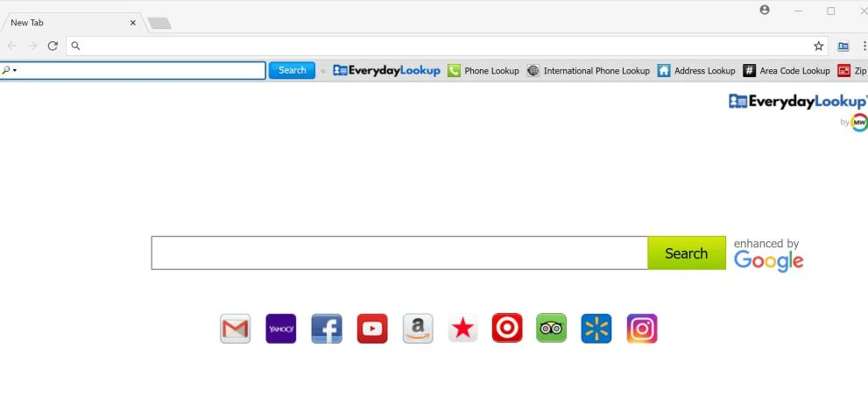Click the EverydayLookup toolbar logo
Image resolution: width=868 pixels, height=405 pixels.
tap(386, 70)
